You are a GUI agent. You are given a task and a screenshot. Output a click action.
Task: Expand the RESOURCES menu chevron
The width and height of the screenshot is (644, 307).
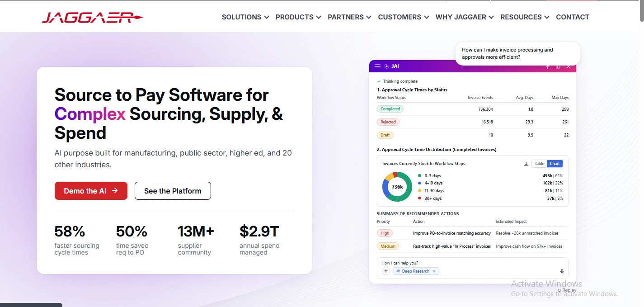tap(547, 17)
